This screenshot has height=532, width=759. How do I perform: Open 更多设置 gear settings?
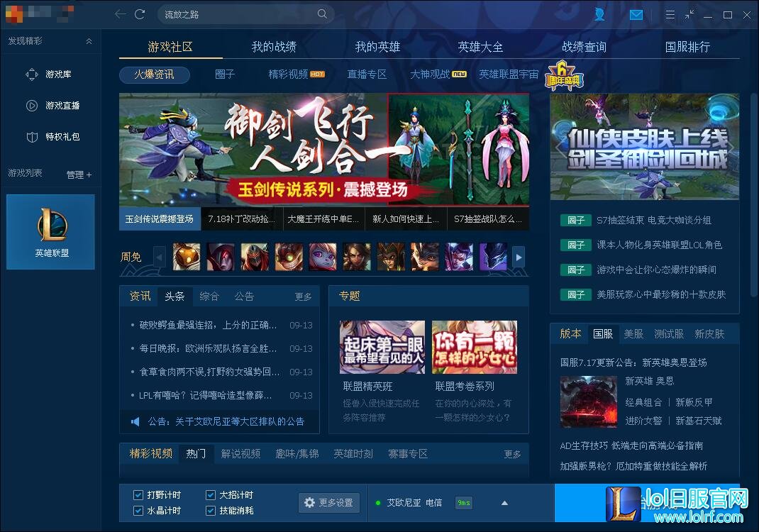(329, 502)
